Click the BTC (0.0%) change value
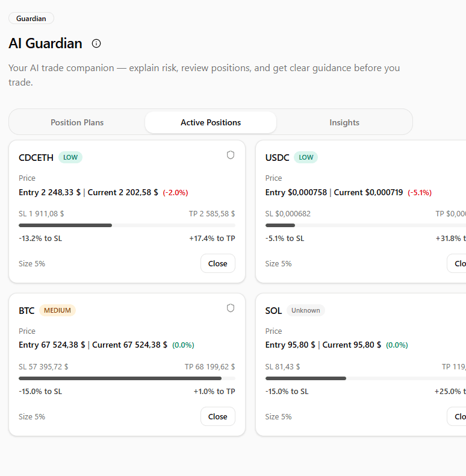Viewport: 466px width, 476px height. [183, 345]
